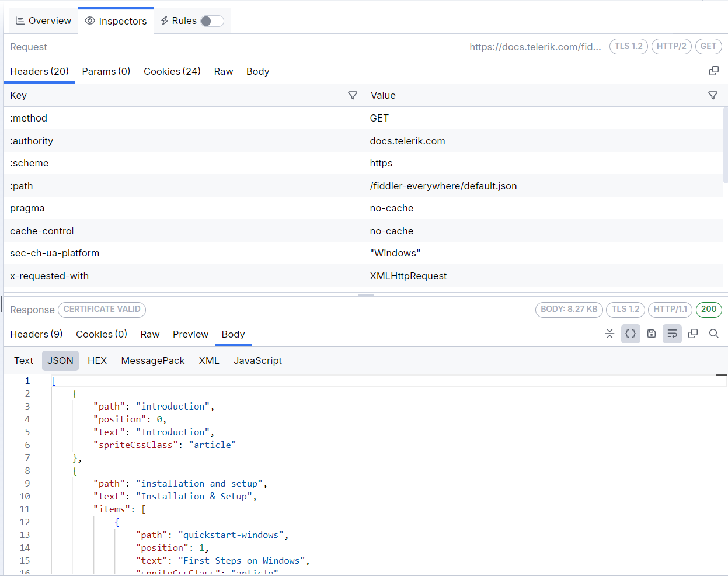Click the collapse-all icon in the response toolbar
Screen dimensions: 728x576
point(609,334)
